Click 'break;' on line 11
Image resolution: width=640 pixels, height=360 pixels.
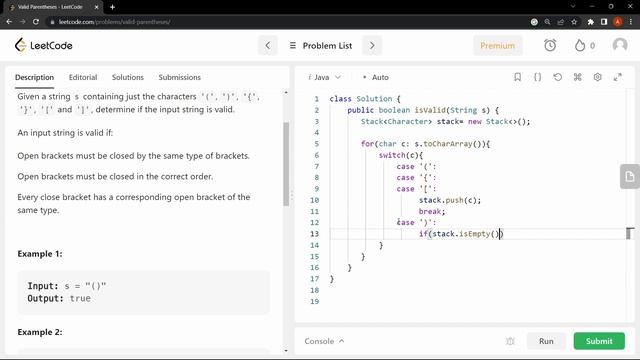pos(432,211)
